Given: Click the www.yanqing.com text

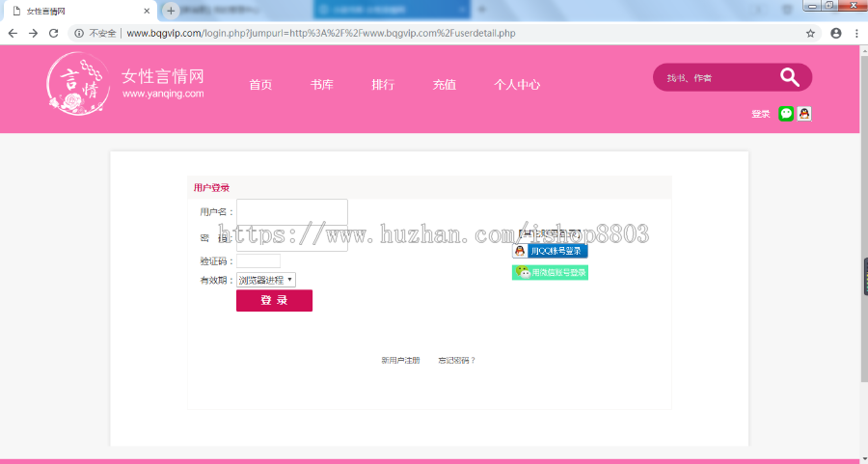Looking at the screenshot, I should tap(163, 94).
